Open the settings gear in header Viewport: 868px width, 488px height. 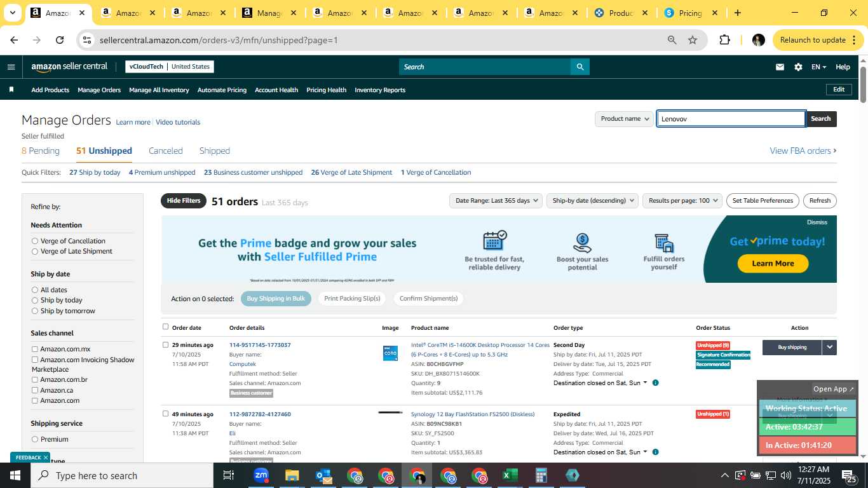[798, 67]
